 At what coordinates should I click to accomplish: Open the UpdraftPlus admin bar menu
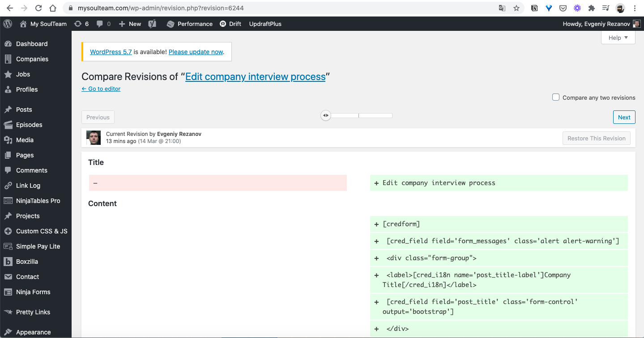click(x=265, y=24)
